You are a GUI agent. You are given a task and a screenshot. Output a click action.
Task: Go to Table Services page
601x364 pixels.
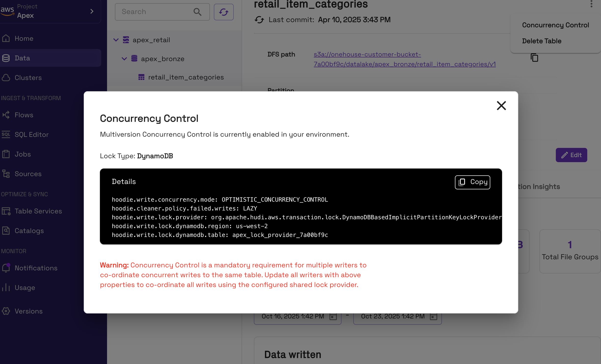38,211
